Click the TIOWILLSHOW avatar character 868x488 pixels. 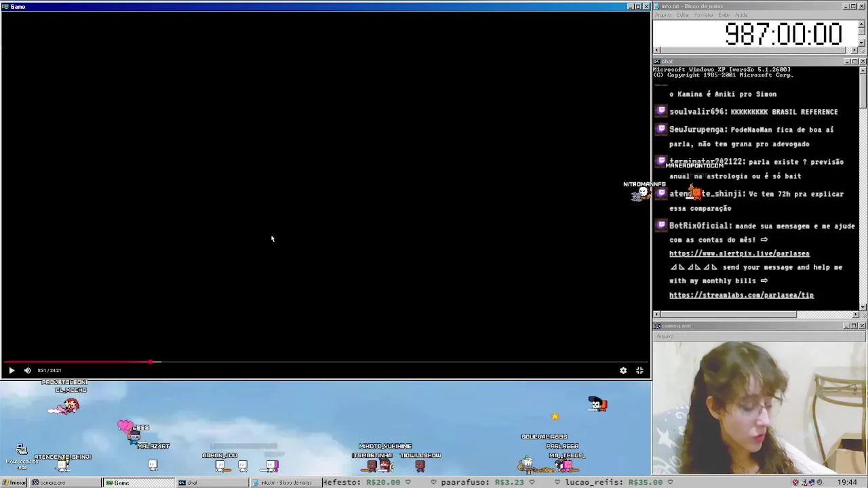420,465
